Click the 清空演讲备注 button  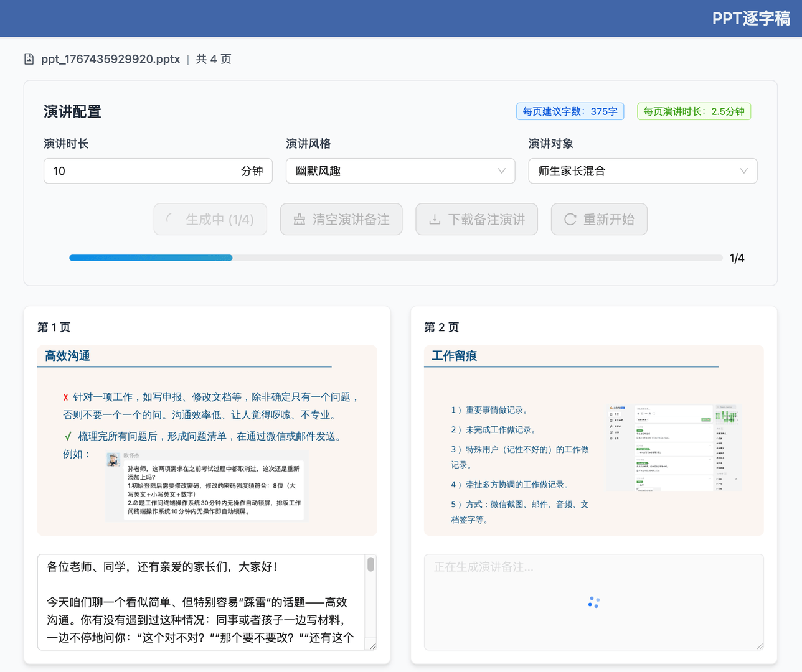tap(341, 219)
